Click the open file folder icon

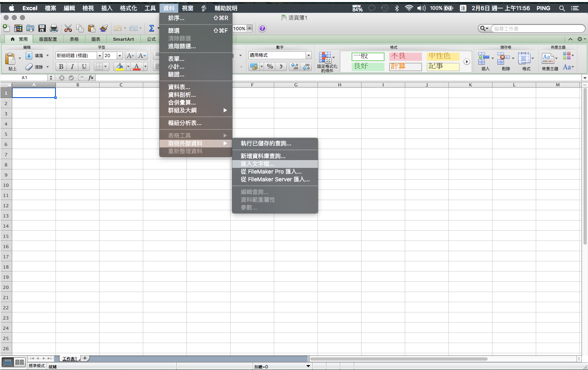[x=30, y=28]
